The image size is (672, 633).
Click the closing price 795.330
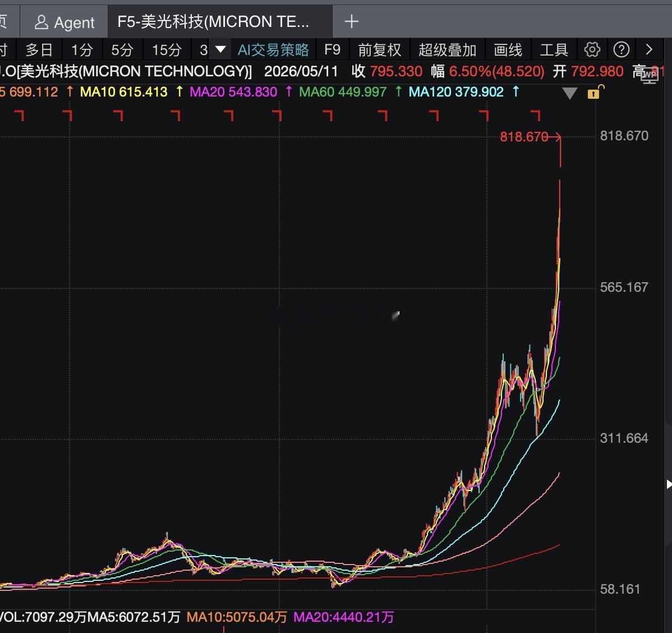tap(396, 71)
